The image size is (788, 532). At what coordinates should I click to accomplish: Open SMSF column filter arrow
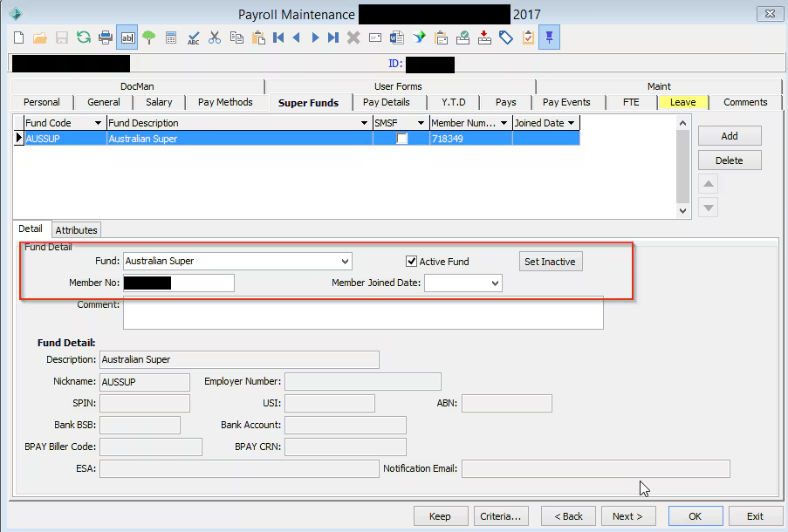coord(421,123)
